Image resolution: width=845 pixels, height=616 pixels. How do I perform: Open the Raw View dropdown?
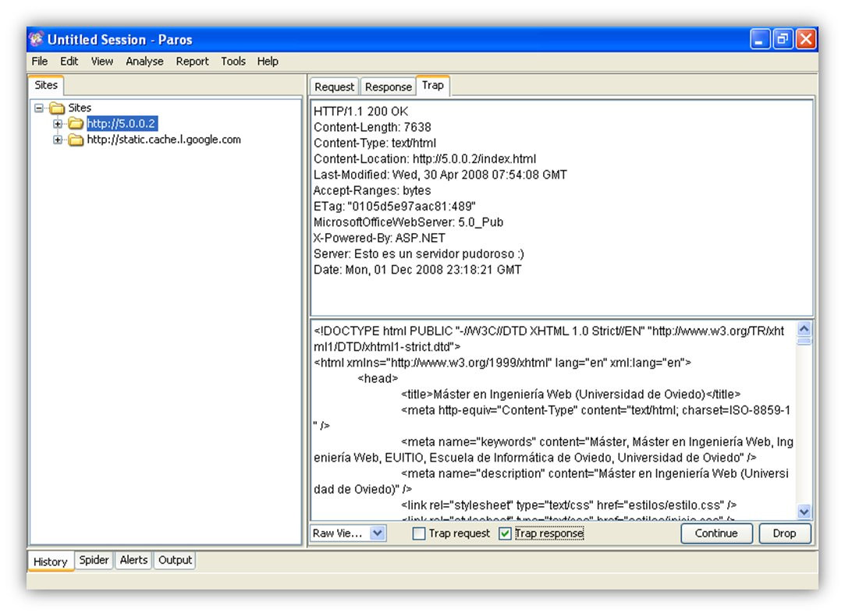(x=378, y=533)
